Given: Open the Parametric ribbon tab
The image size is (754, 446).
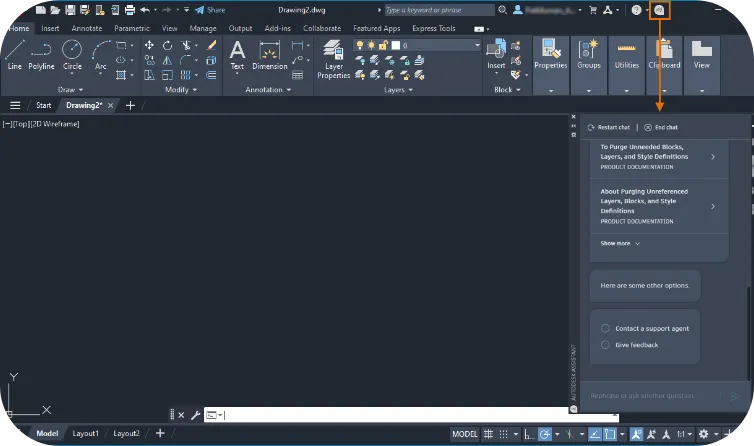Looking at the screenshot, I should pyautogui.click(x=132, y=28).
